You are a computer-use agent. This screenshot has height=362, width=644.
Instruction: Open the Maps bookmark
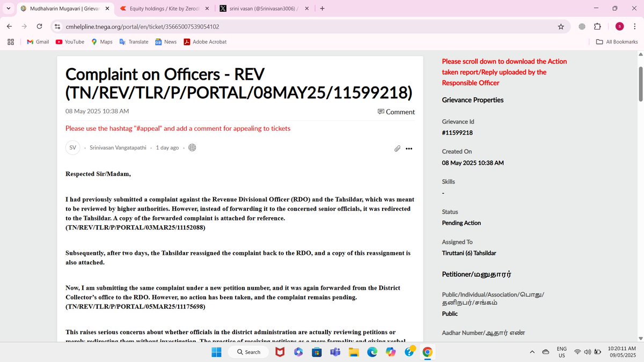pyautogui.click(x=101, y=41)
